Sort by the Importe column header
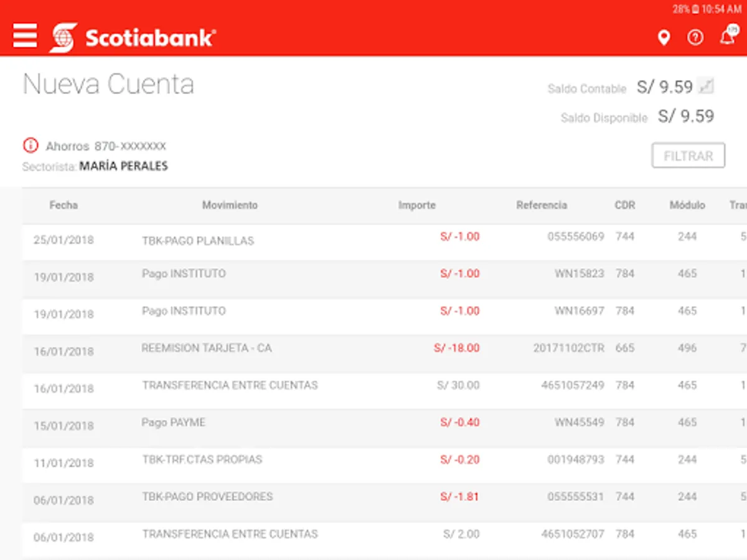Image resolution: width=747 pixels, height=560 pixels. tap(417, 205)
